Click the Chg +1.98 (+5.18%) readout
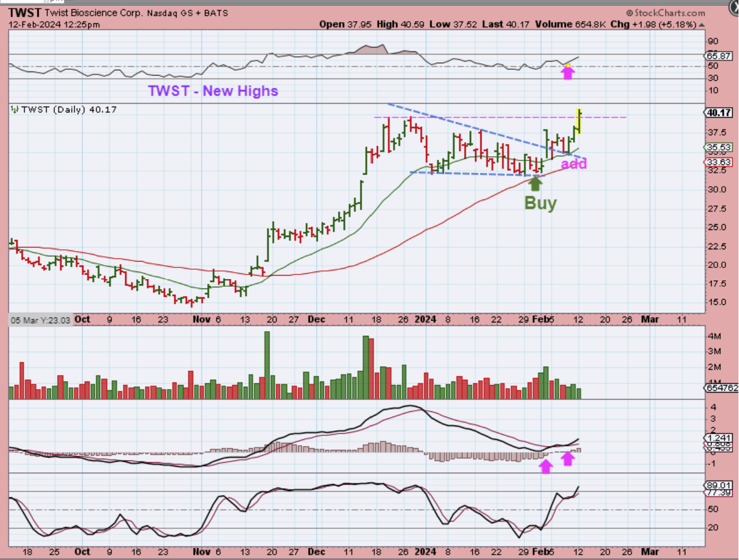739x560 pixels. [x=654, y=24]
